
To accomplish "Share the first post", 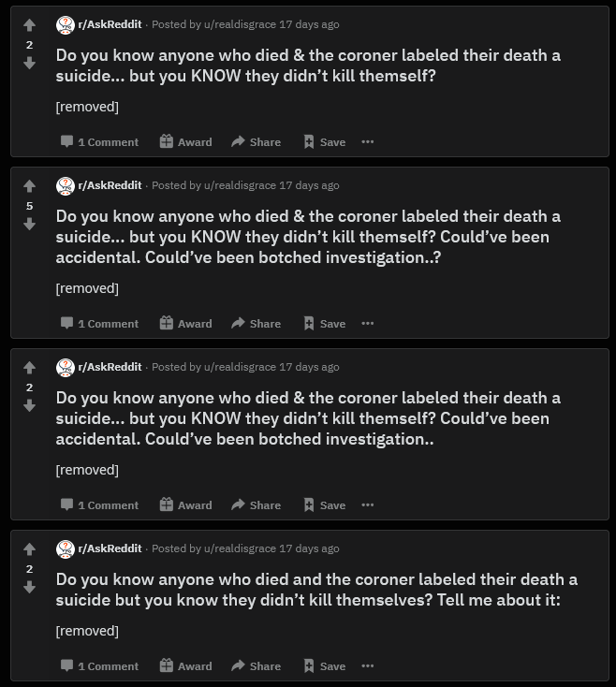I will 256,142.
